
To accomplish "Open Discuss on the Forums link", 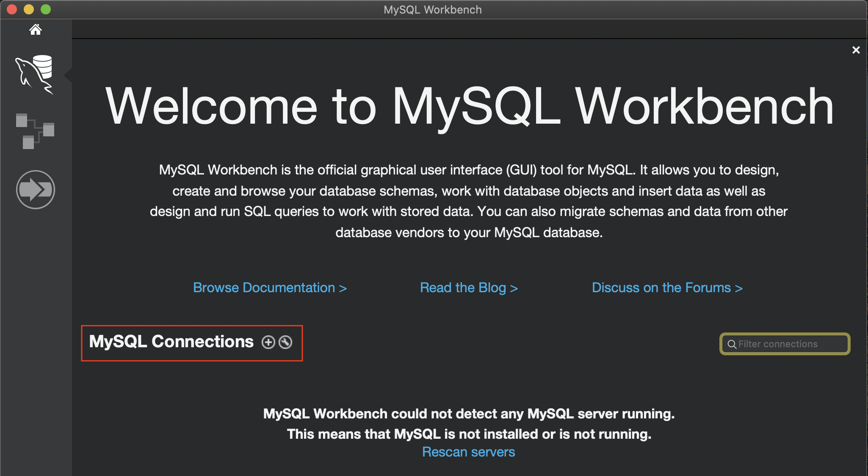I will [667, 288].
